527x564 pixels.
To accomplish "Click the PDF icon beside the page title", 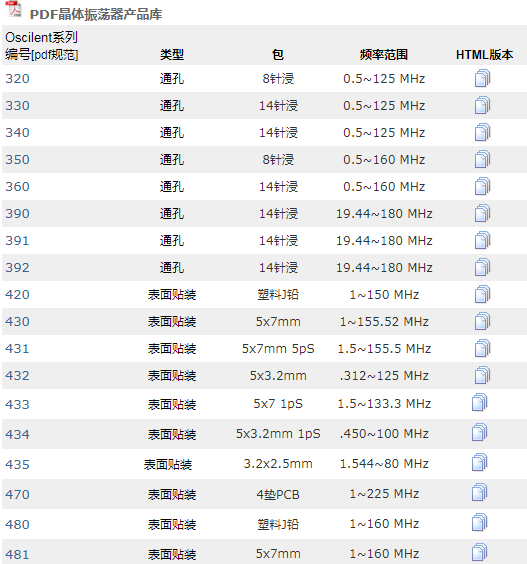I will (14, 9).
